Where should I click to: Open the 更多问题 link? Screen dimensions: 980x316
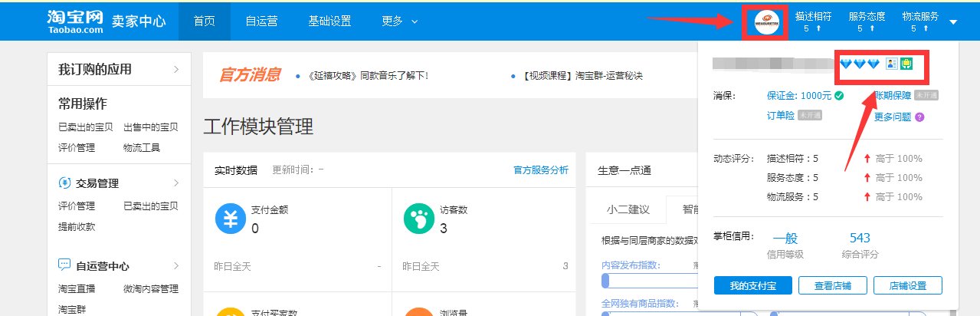point(893,117)
